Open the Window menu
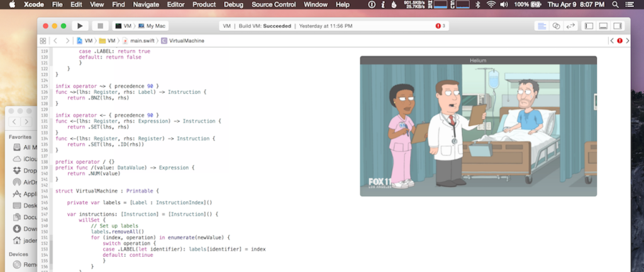 [316, 4]
